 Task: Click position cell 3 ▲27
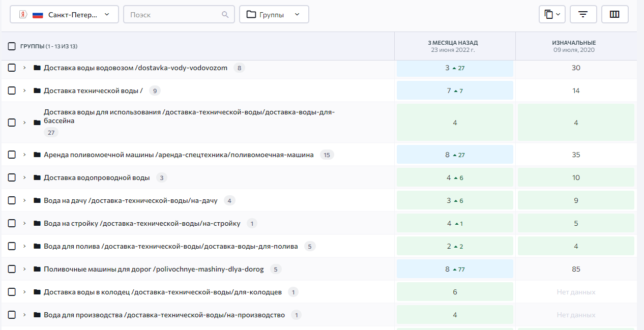click(x=455, y=68)
